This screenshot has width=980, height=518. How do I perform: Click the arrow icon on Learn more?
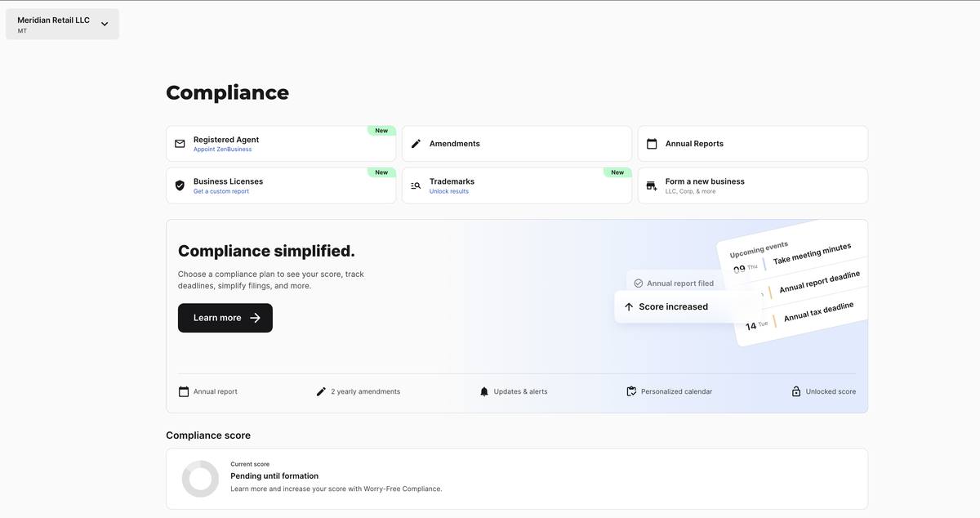point(255,318)
